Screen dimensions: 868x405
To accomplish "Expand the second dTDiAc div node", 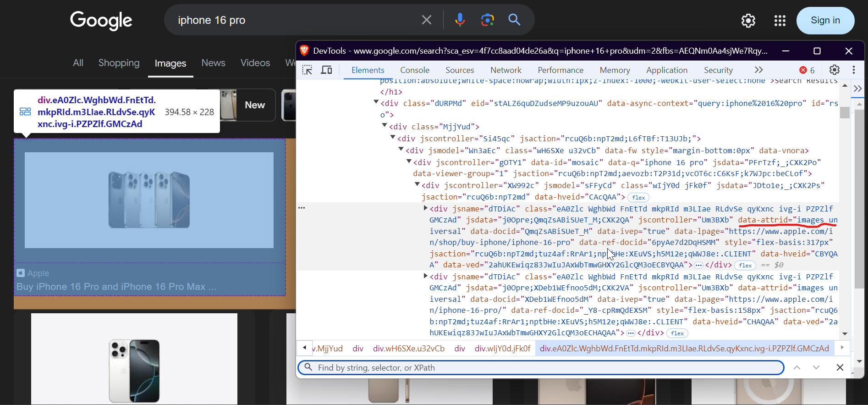I will point(425,276).
